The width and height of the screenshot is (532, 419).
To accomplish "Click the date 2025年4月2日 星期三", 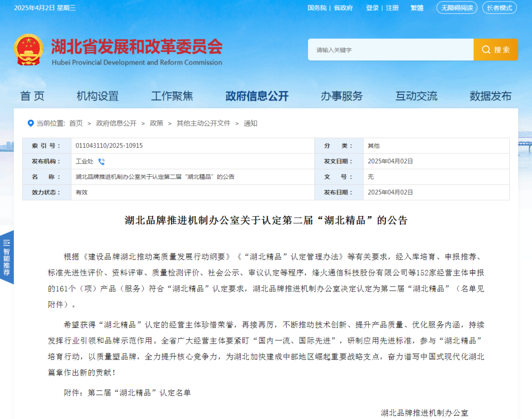I will (x=45, y=8).
